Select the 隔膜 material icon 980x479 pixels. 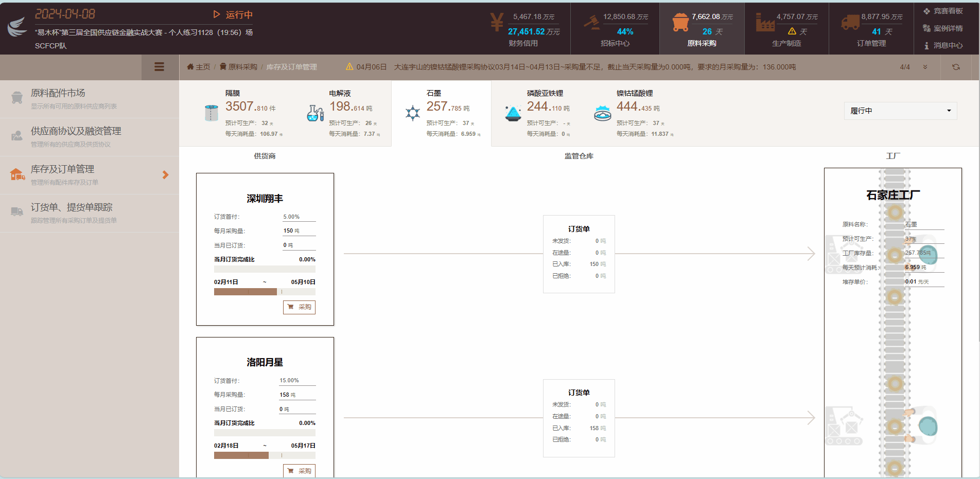211,113
